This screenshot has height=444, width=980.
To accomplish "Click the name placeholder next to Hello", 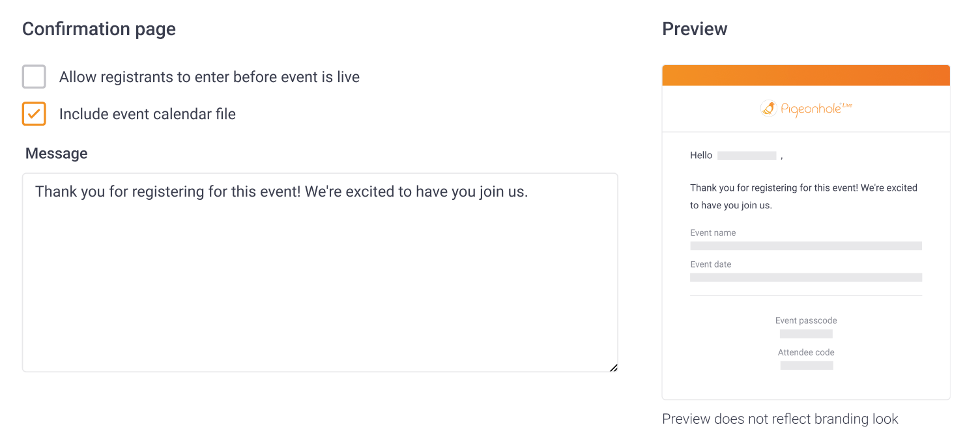I will tap(747, 156).
